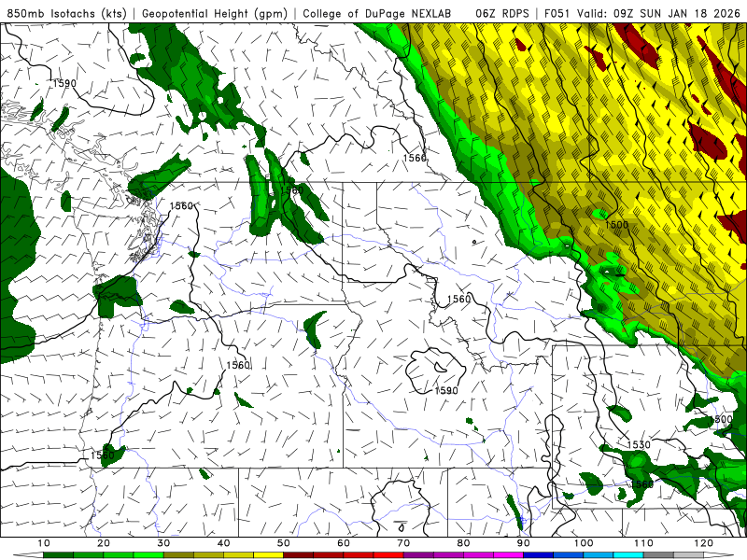Select the 'Valid: 09Z SUN JAN 18 2026' text
This screenshot has width=747, height=560.
pyautogui.click(x=658, y=14)
